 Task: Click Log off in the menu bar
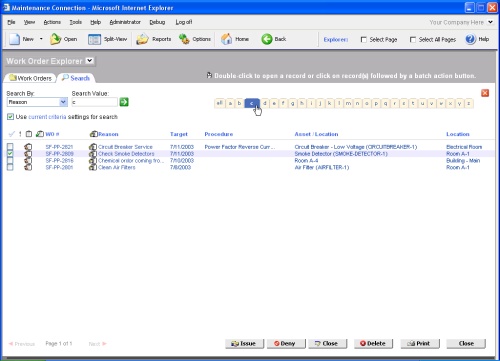tap(184, 22)
